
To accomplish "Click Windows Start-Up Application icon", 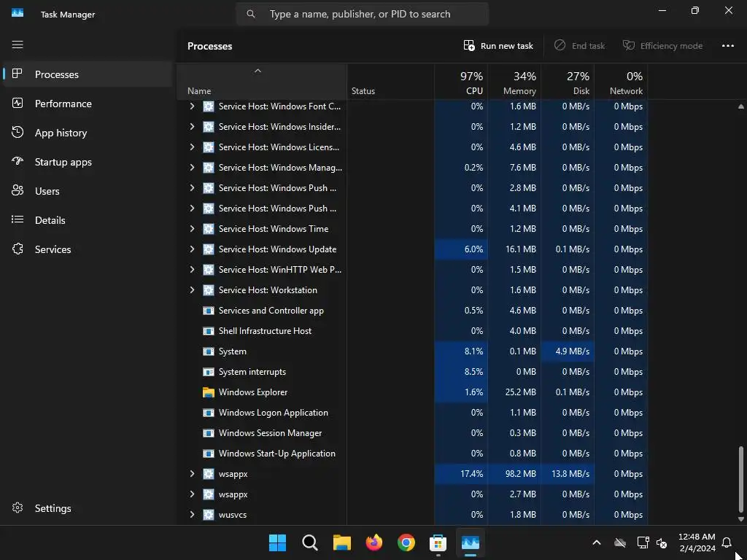I will pyautogui.click(x=208, y=454).
